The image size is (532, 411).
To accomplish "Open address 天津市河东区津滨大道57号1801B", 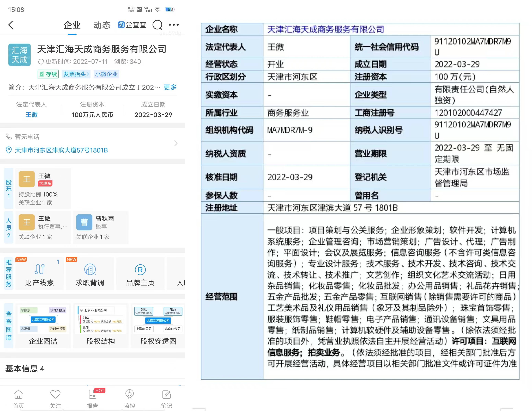I will pyautogui.click(x=61, y=150).
